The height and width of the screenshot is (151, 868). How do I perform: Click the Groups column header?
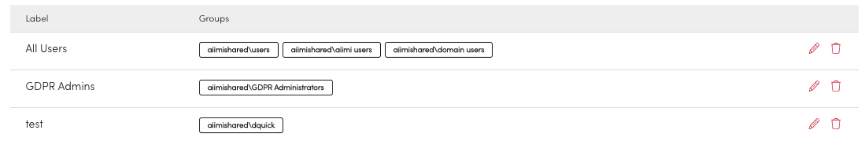214,18
